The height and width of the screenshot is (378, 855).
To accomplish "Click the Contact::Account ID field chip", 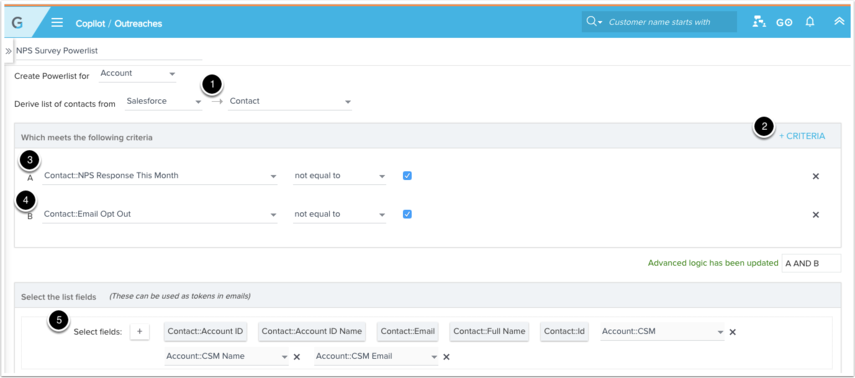I will (206, 332).
